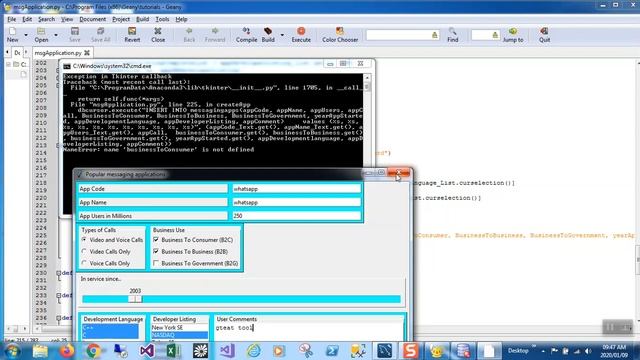
Task: Open the Search menu
Action: (x=46, y=19)
